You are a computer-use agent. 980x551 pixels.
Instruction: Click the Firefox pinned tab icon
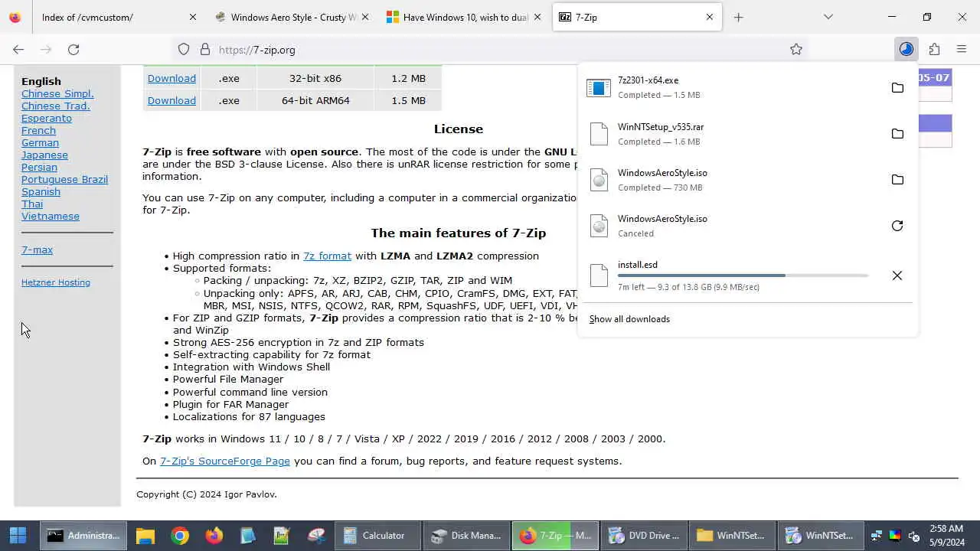click(15, 17)
